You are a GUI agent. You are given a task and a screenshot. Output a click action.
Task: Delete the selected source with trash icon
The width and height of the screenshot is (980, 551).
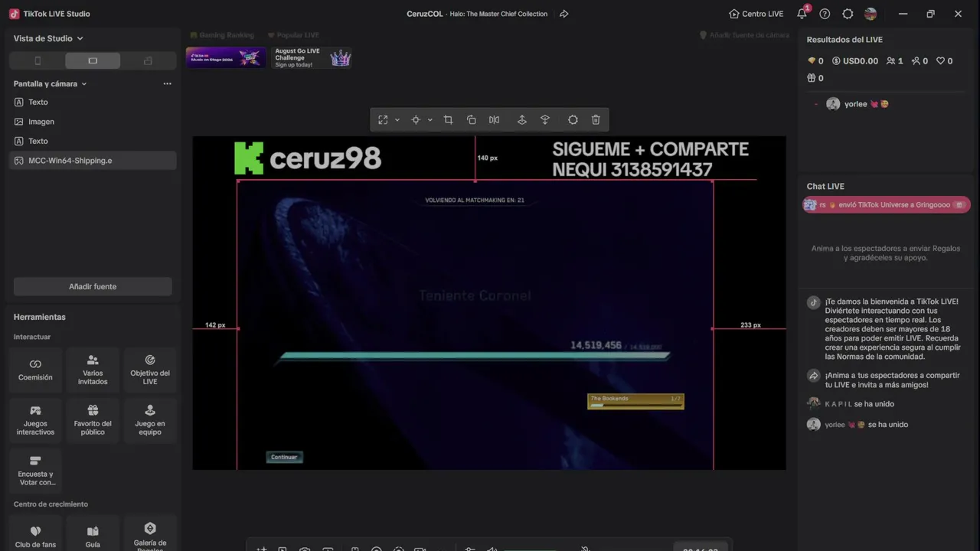point(596,119)
